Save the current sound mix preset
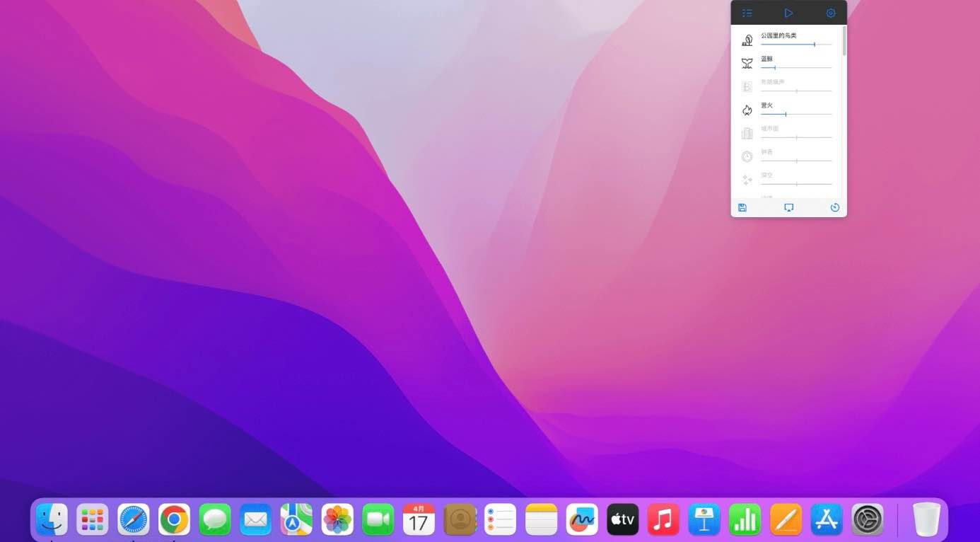Screen dimensions: 980x542 tap(742, 207)
